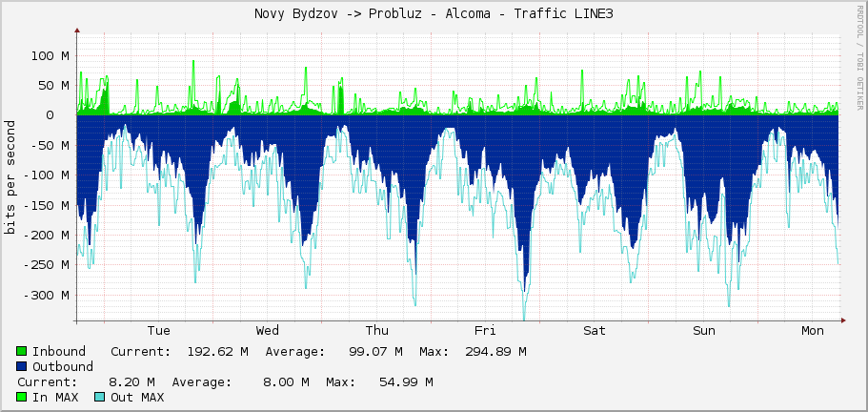Click the '100 M' y-axis label
The height and width of the screenshot is (412, 868).
pos(50,55)
